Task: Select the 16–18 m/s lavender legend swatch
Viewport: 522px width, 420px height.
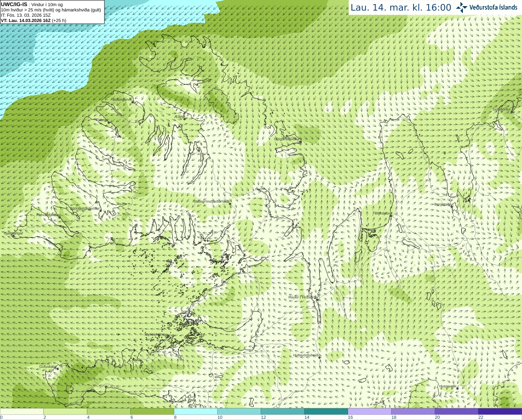Action: (369, 411)
